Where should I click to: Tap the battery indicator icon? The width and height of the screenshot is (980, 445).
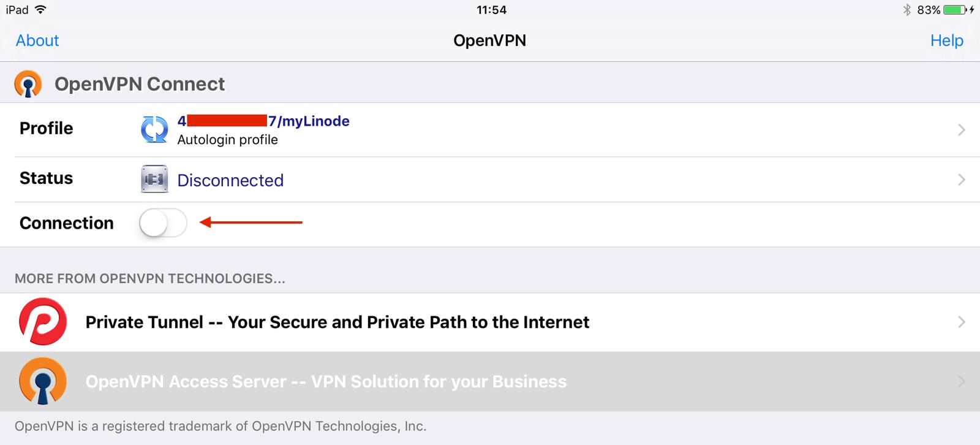pos(953,9)
